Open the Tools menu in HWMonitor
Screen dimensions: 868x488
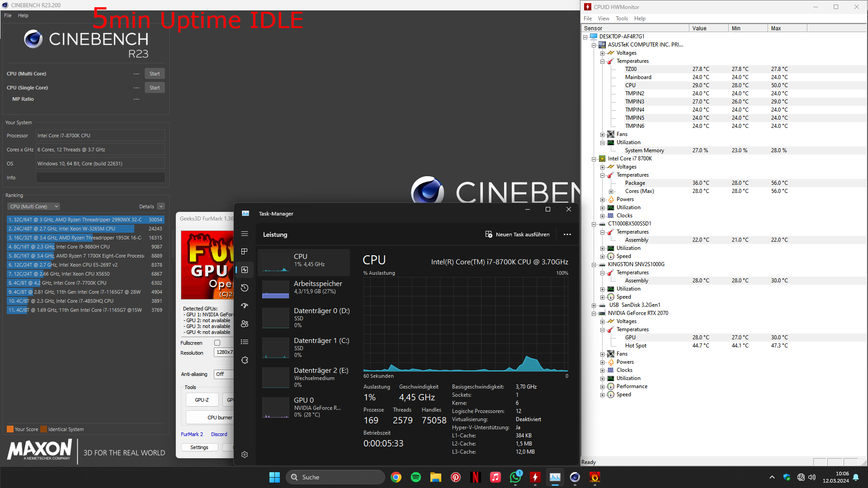(621, 19)
